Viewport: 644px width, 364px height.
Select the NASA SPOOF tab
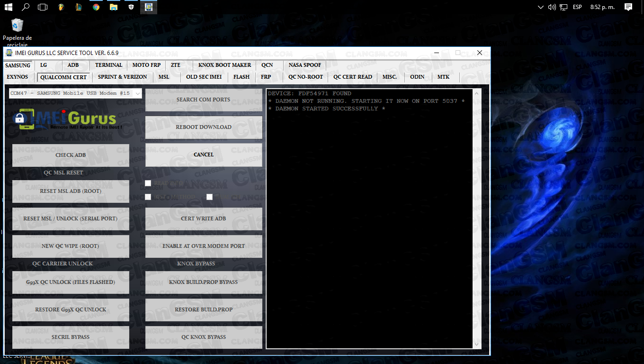click(305, 65)
